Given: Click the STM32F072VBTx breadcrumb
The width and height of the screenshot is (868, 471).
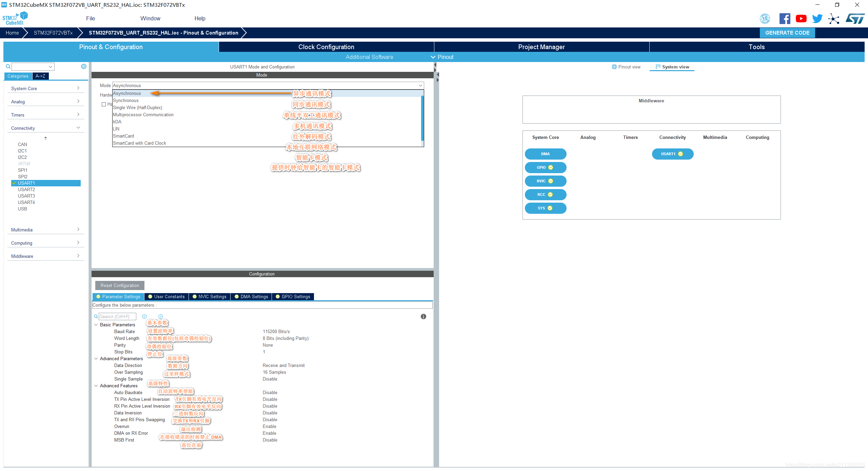Looking at the screenshot, I should click(x=53, y=33).
